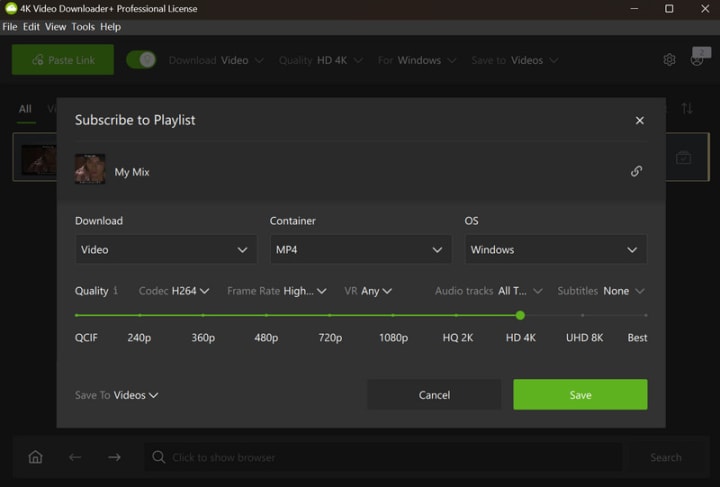Go forward with the right arrow
This screenshot has width=720, height=487.
tap(114, 457)
